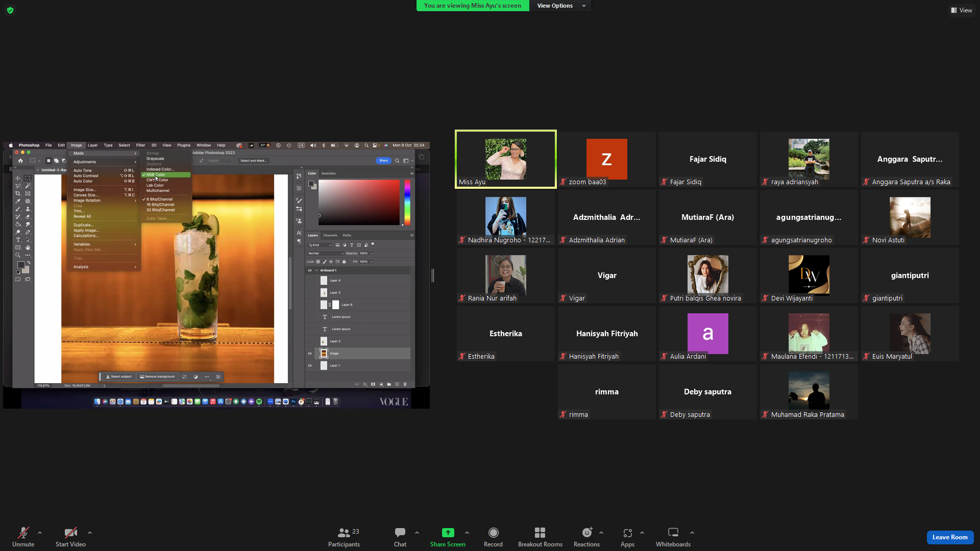Expand share screen options arrow

(x=467, y=533)
